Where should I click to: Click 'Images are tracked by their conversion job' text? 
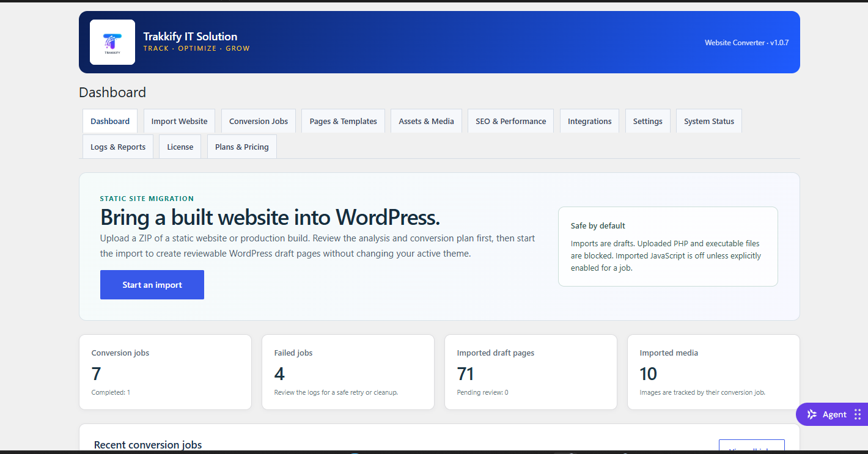tap(702, 392)
